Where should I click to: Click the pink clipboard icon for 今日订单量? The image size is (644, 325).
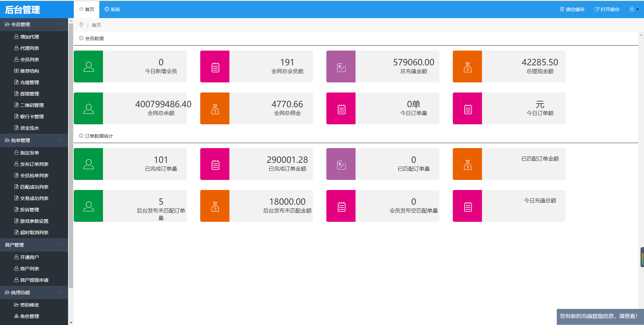[x=341, y=109]
